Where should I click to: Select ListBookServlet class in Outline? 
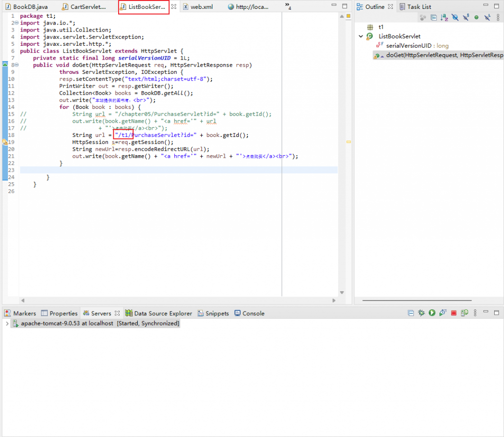(399, 36)
